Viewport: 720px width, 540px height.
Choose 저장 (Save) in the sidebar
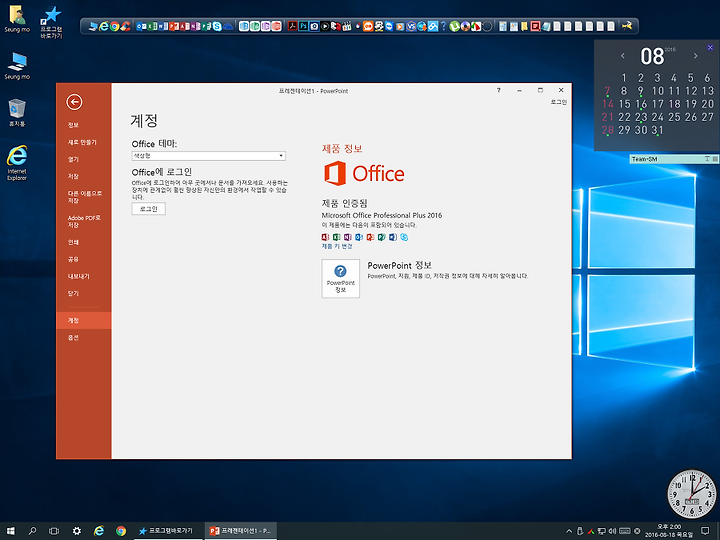[x=73, y=176]
